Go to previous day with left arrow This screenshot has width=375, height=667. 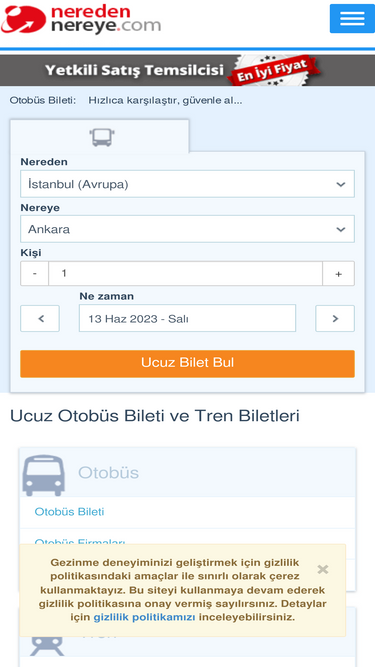40,318
